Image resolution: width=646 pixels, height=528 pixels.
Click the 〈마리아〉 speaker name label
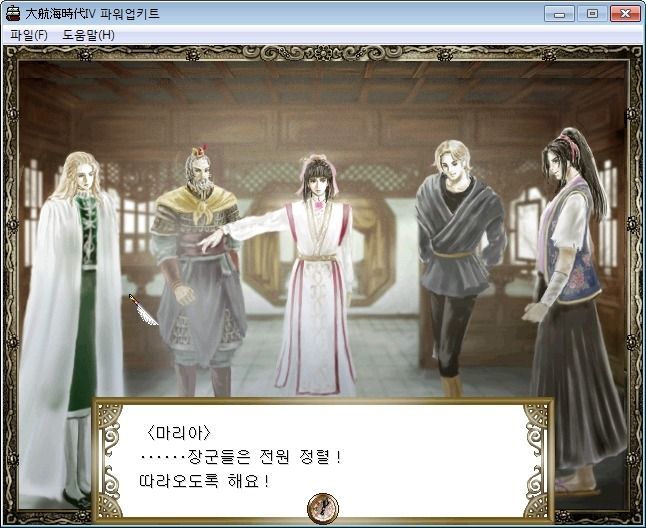pos(178,432)
